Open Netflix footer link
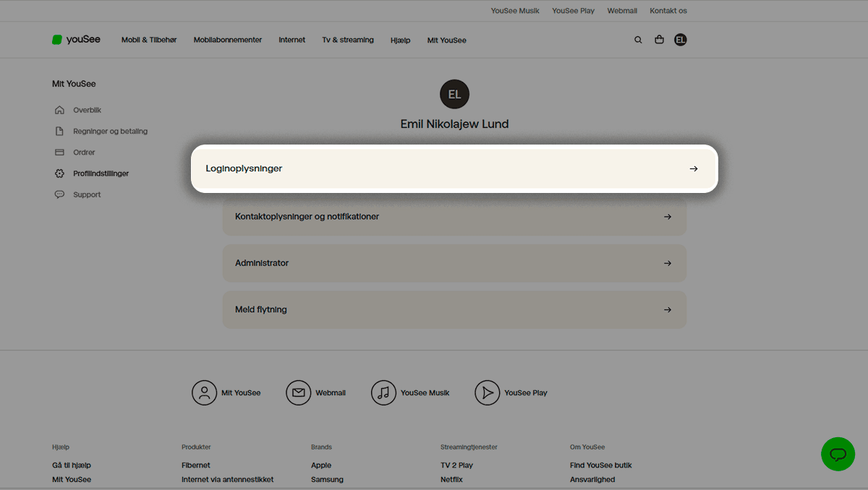The image size is (868, 490). tap(451, 480)
